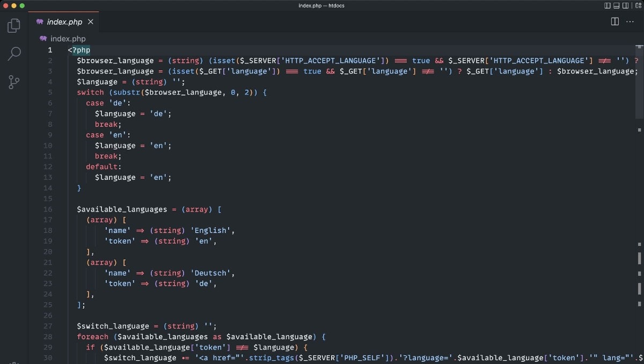Click 'token' key on line 19
This screenshot has height=364, width=644.
coord(119,241)
